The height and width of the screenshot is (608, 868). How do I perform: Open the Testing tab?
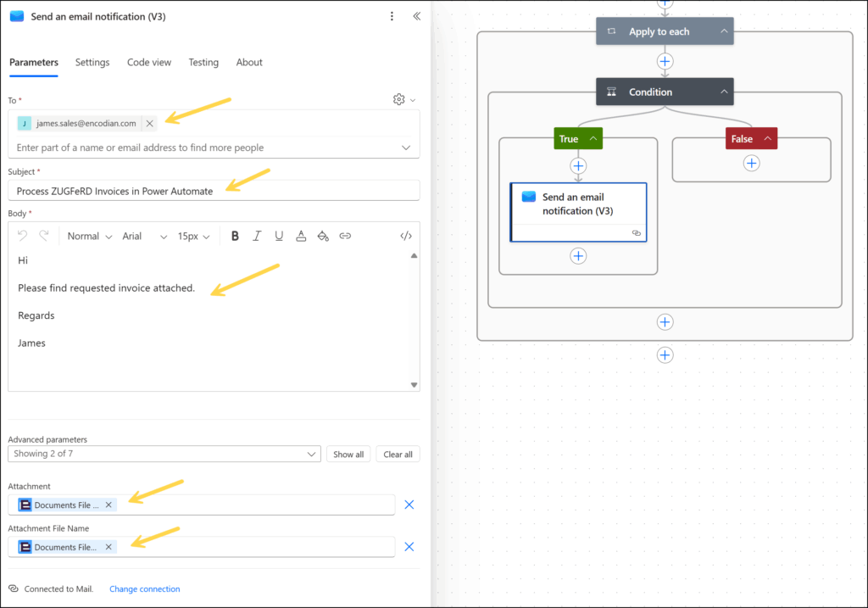click(203, 63)
